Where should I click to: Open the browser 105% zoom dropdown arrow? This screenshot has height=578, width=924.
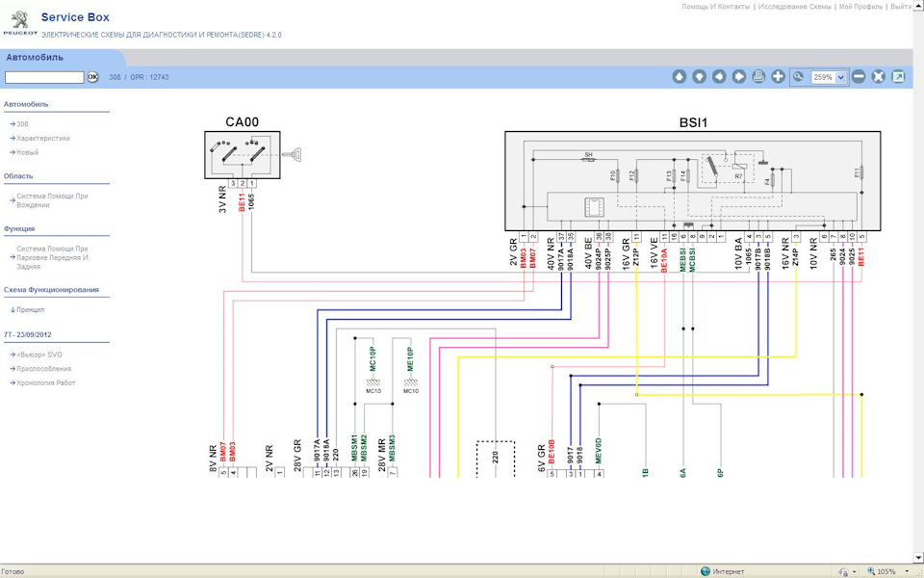(905, 571)
